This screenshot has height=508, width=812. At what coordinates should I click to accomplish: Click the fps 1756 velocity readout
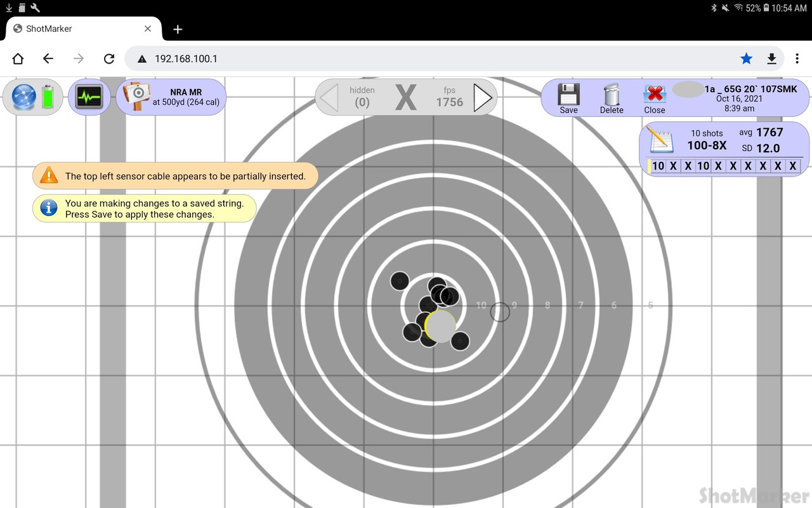(x=450, y=97)
